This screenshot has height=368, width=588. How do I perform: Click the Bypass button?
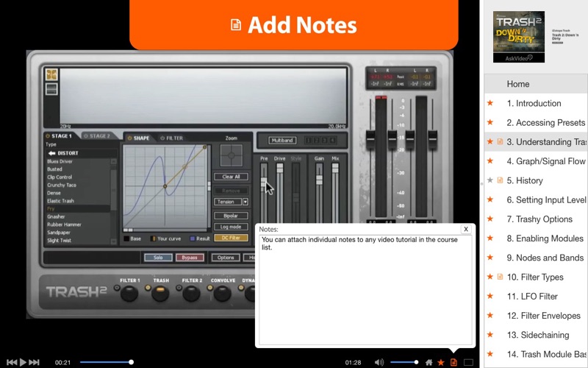190,258
